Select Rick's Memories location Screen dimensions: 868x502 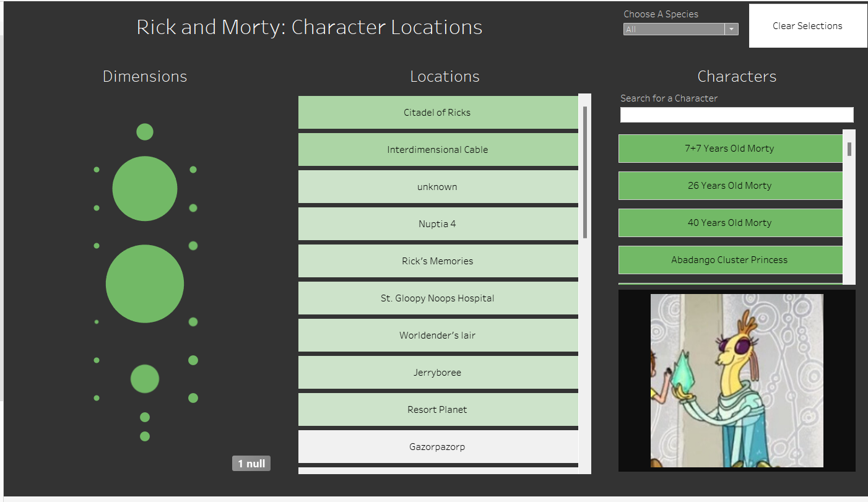tap(438, 261)
